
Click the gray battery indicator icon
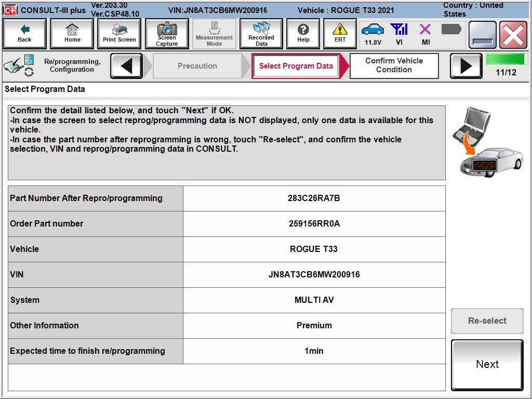pyautogui.click(x=451, y=30)
